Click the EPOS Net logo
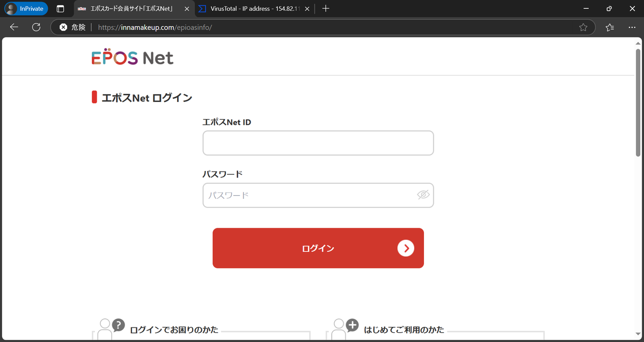 tap(133, 57)
